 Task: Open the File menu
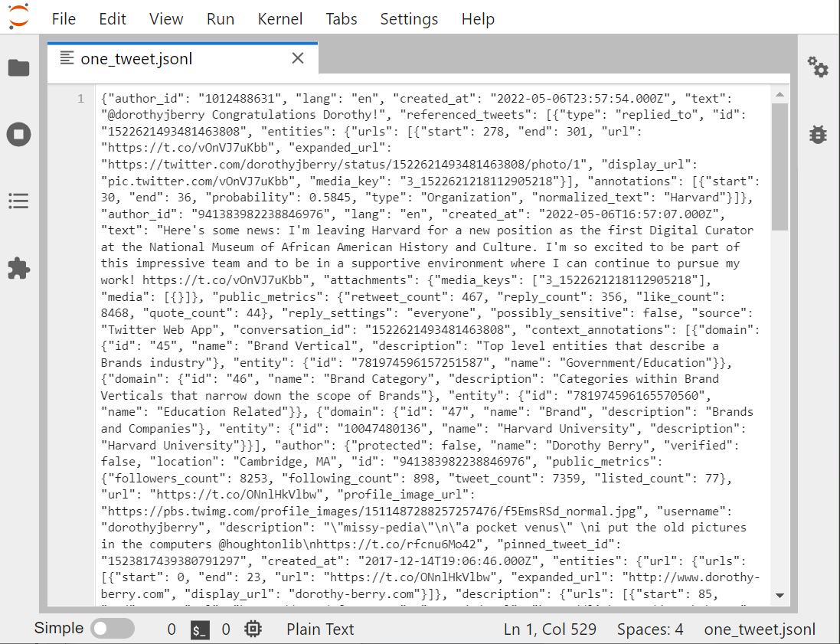tap(64, 18)
